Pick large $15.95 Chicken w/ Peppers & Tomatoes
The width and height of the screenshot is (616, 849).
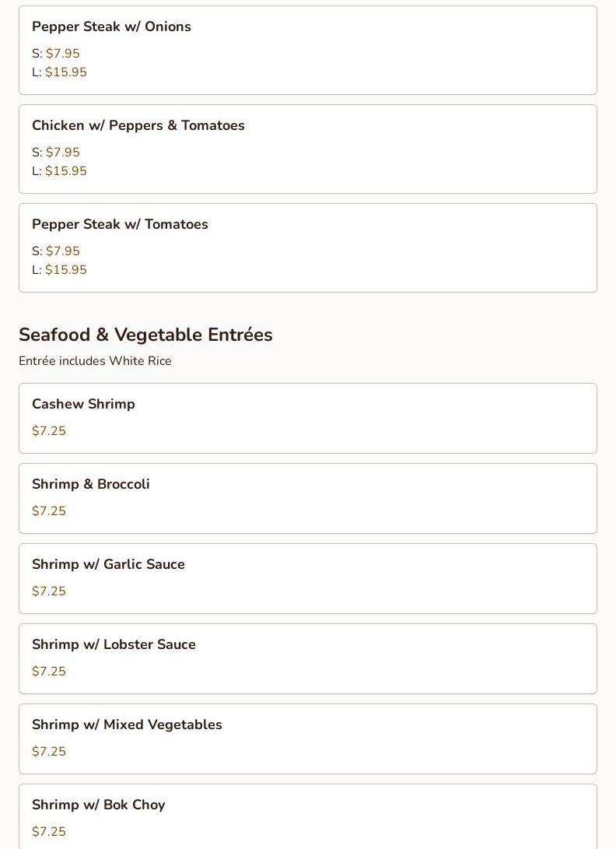coord(65,171)
